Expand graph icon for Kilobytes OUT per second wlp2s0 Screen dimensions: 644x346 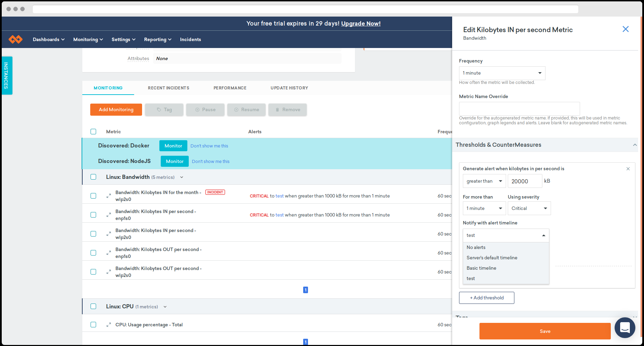pos(109,272)
